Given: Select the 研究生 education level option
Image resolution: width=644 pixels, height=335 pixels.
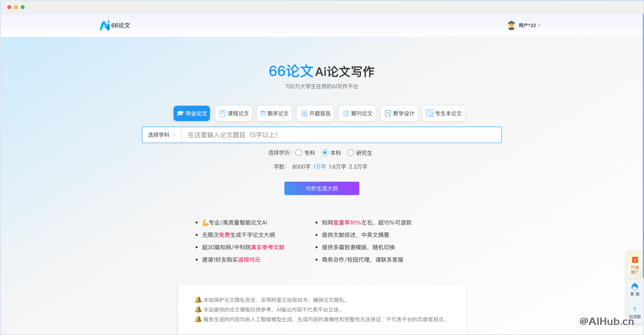Looking at the screenshot, I should (x=351, y=153).
